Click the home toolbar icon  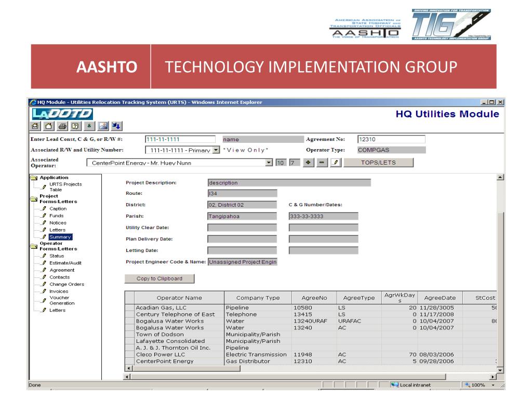click(x=48, y=126)
